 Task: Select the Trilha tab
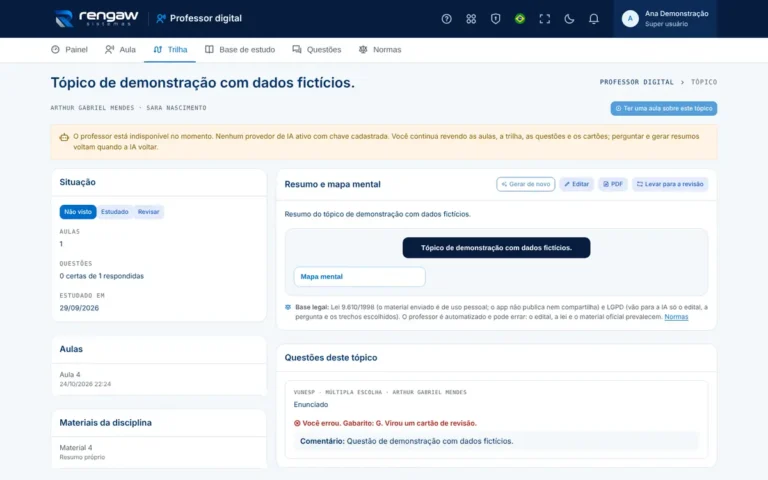(x=170, y=49)
